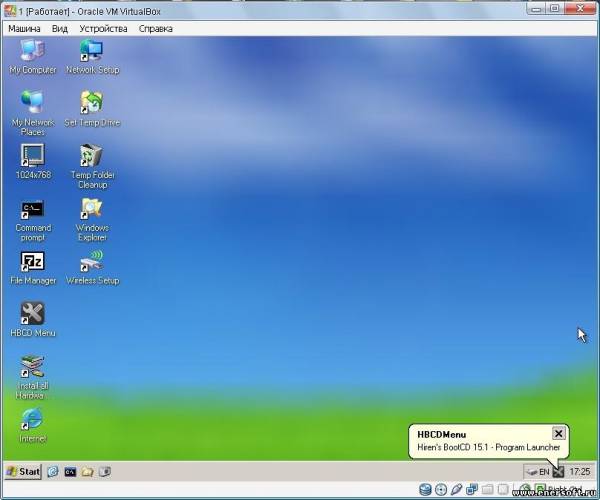Launch the Set Temp Drive shortcut
This screenshot has width=600, height=500.
(x=92, y=109)
